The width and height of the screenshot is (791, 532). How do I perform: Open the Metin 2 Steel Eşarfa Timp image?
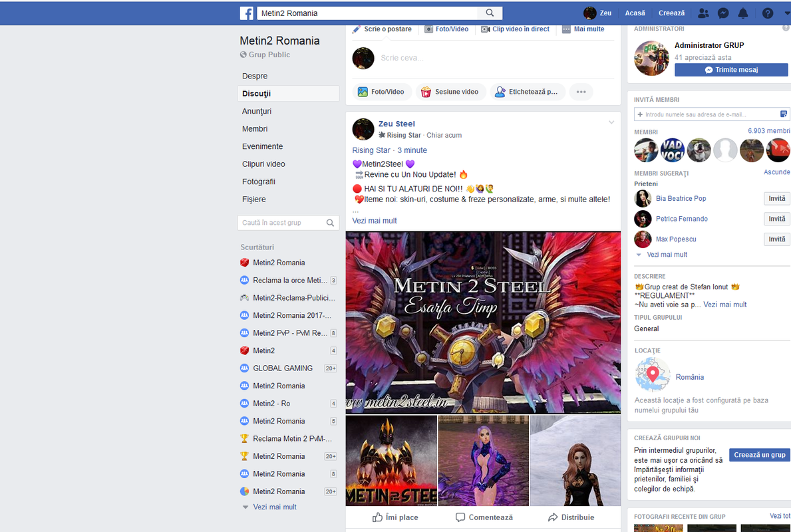tap(483, 323)
